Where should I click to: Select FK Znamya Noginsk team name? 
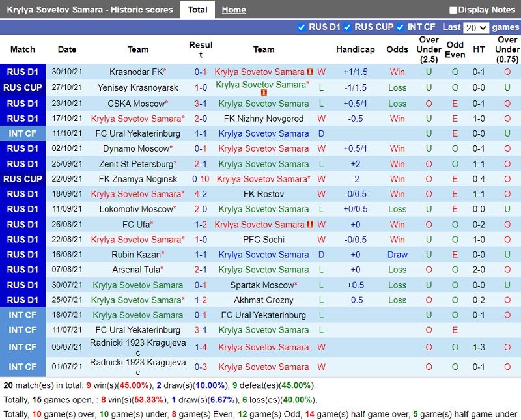(x=138, y=179)
